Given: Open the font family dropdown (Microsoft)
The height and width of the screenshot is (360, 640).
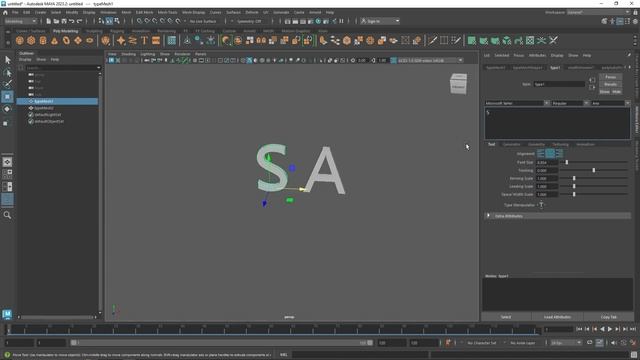Looking at the screenshot, I should [x=517, y=103].
